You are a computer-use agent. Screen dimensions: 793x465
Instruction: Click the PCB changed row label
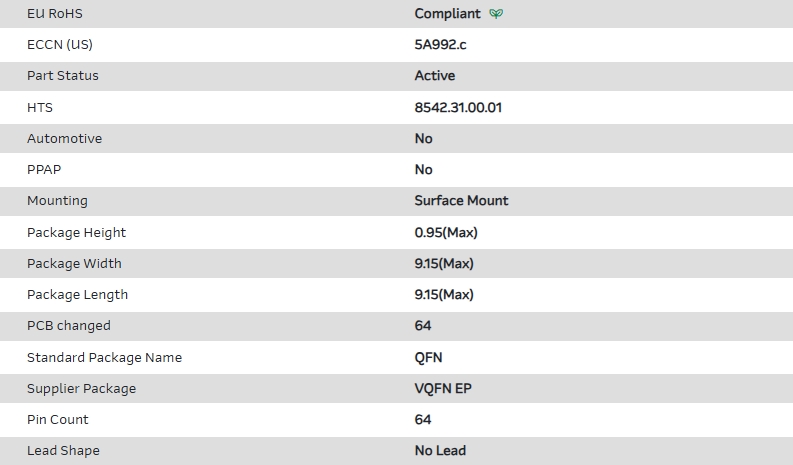point(69,326)
